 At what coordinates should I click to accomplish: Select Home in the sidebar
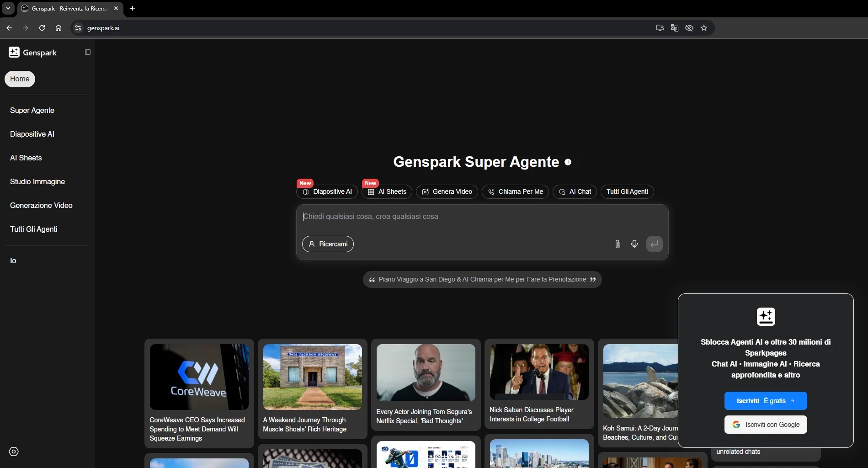coord(20,79)
